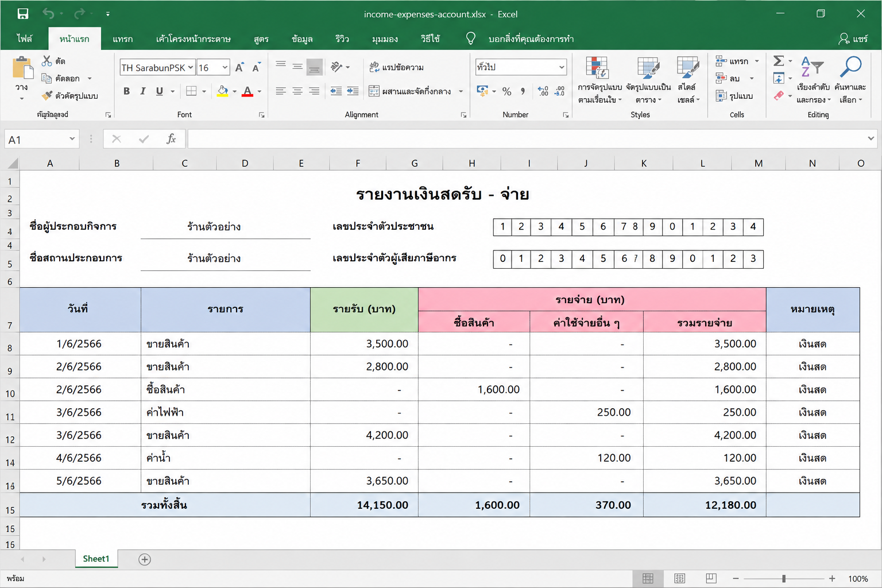
Task: Expand the Insert cells dropdown
Action: 757,61
